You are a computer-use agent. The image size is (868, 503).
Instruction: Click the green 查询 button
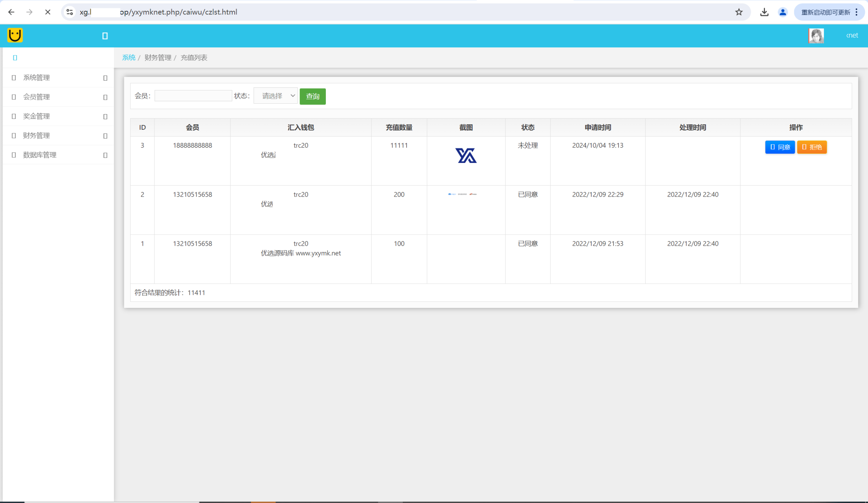click(x=312, y=96)
